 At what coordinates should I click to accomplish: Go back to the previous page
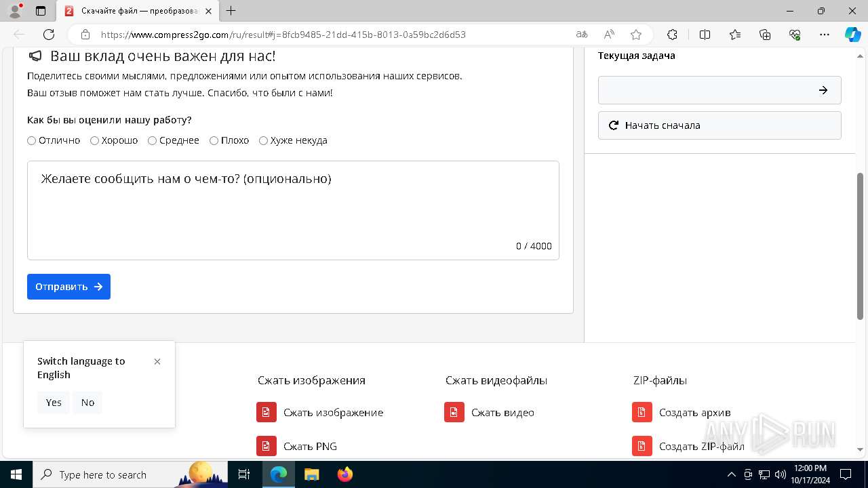19,35
